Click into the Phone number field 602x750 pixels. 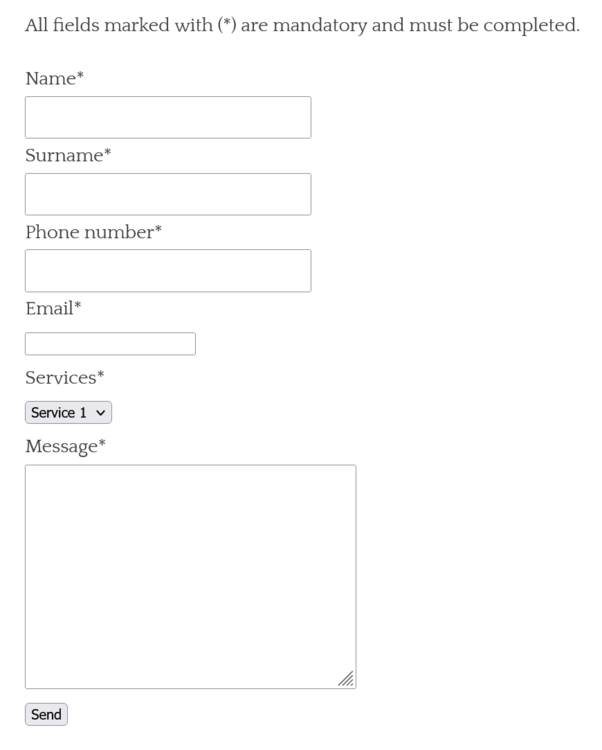tap(167, 271)
